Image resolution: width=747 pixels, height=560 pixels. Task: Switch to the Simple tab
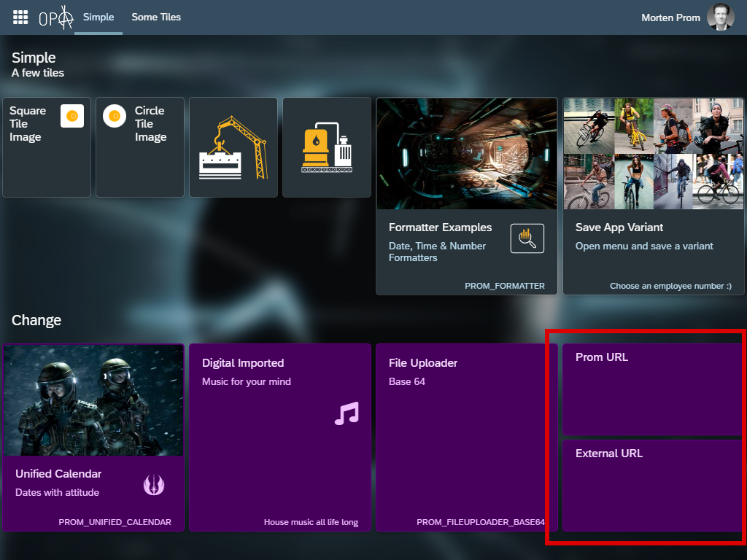(x=98, y=17)
